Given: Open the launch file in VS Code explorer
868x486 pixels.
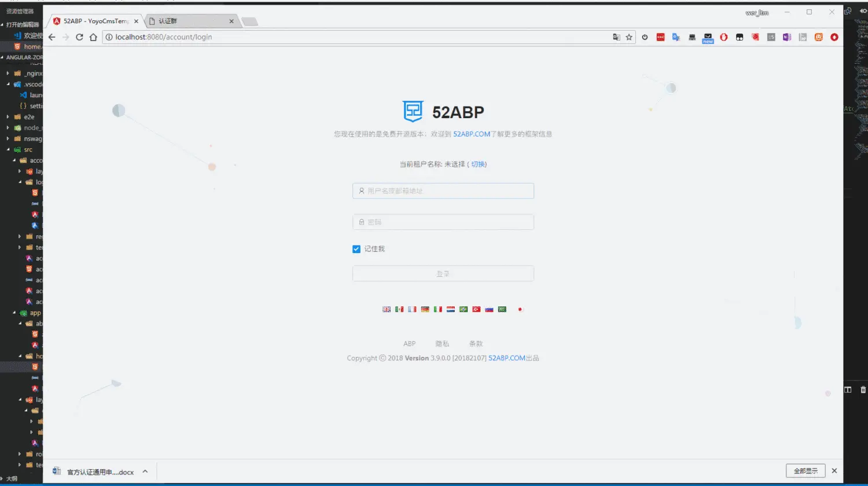Looking at the screenshot, I should 31,95.
